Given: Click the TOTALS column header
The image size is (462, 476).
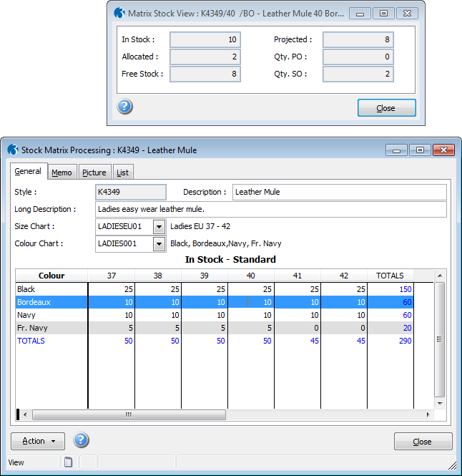Looking at the screenshot, I should [390, 276].
